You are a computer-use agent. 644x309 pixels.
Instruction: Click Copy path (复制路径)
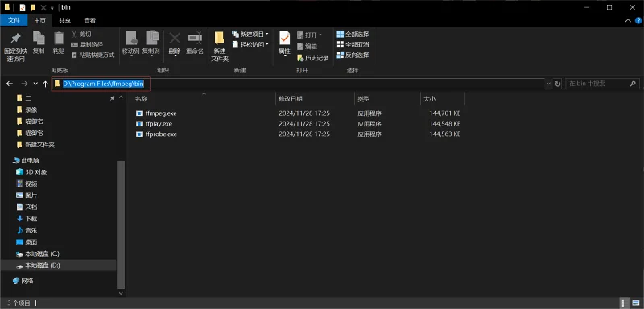pos(87,44)
